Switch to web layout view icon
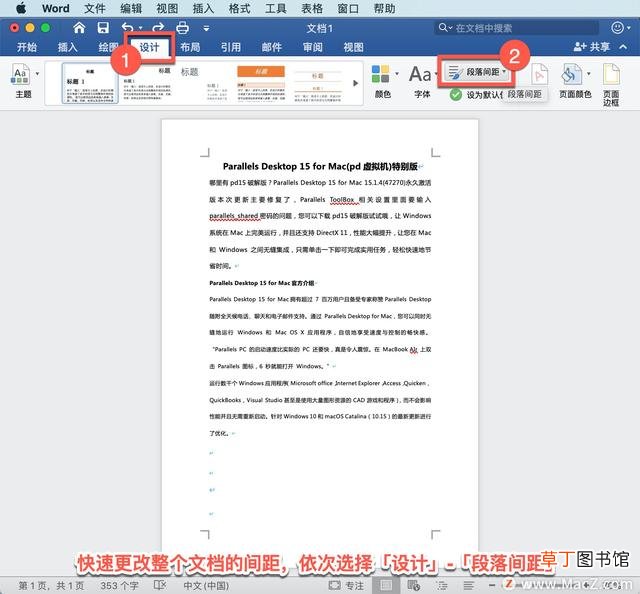Screen dimensions: 640x594 click(x=413, y=585)
